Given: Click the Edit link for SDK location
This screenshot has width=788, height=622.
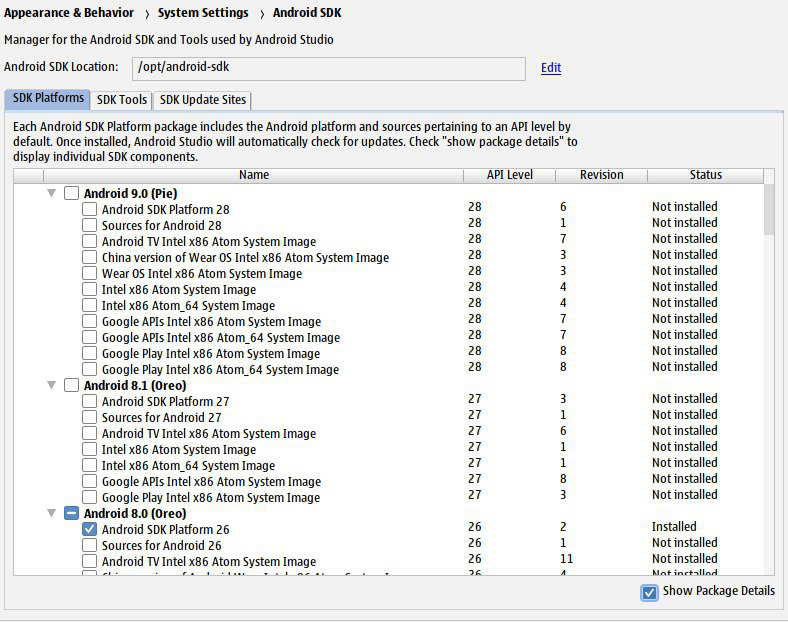Looking at the screenshot, I should pyautogui.click(x=551, y=67).
